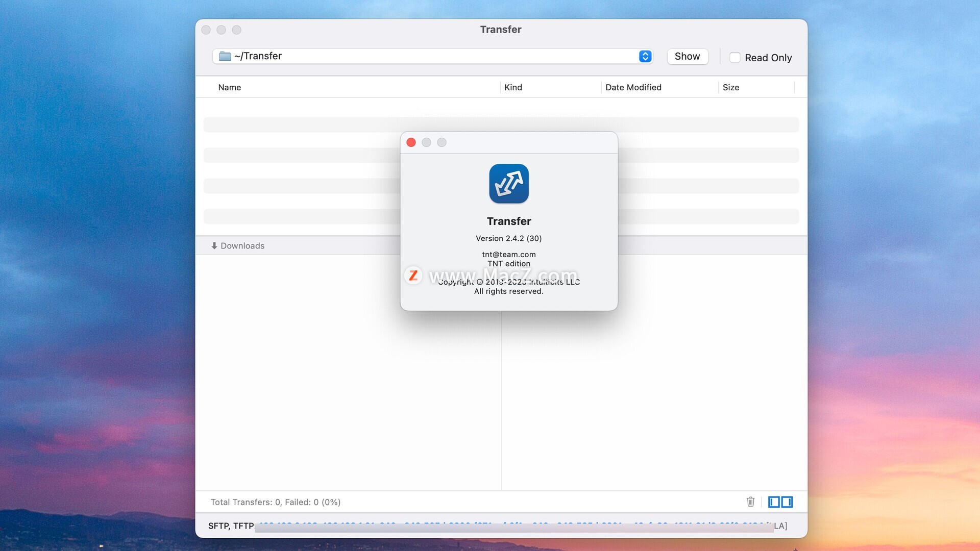This screenshot has width=980, height=551.
Task: Click the Version 2.4.2 text
Action: (x=508, y=238)
